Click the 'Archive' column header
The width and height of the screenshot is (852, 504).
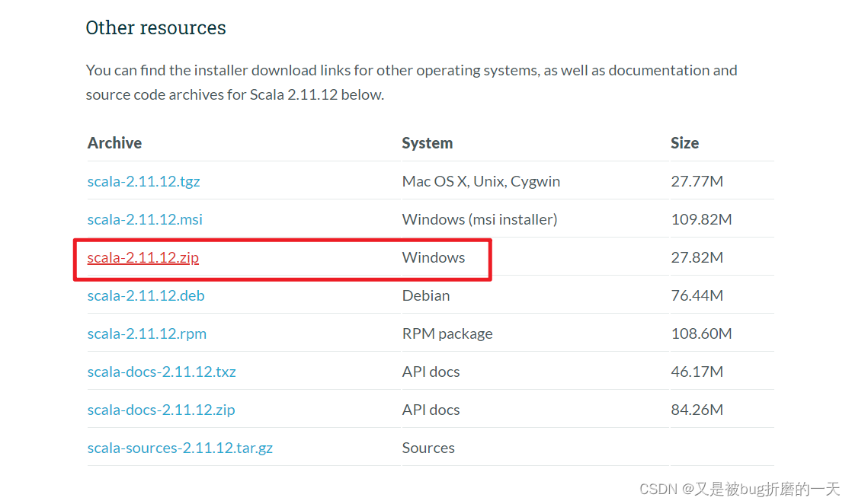pos(114,143)
